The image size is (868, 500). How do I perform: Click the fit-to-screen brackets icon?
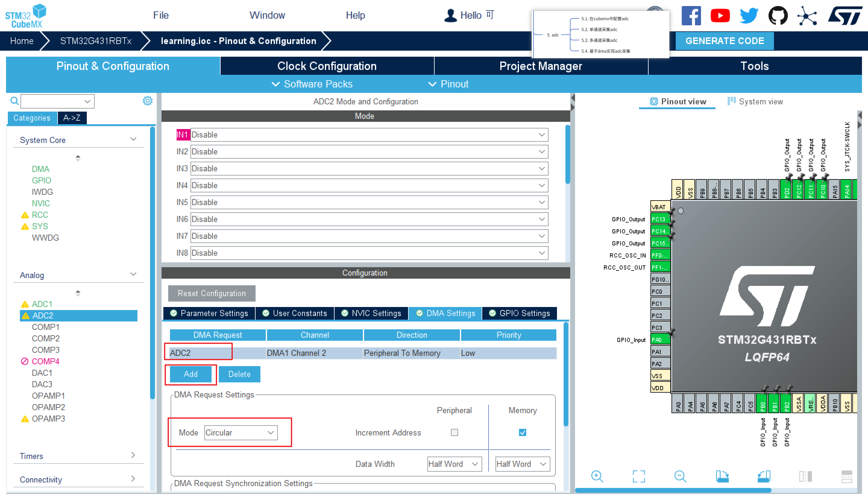[x=638, y=476]
